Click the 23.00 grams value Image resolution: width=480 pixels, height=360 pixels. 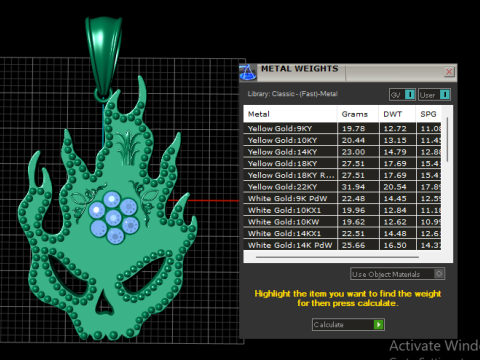(x=353, y=152)
